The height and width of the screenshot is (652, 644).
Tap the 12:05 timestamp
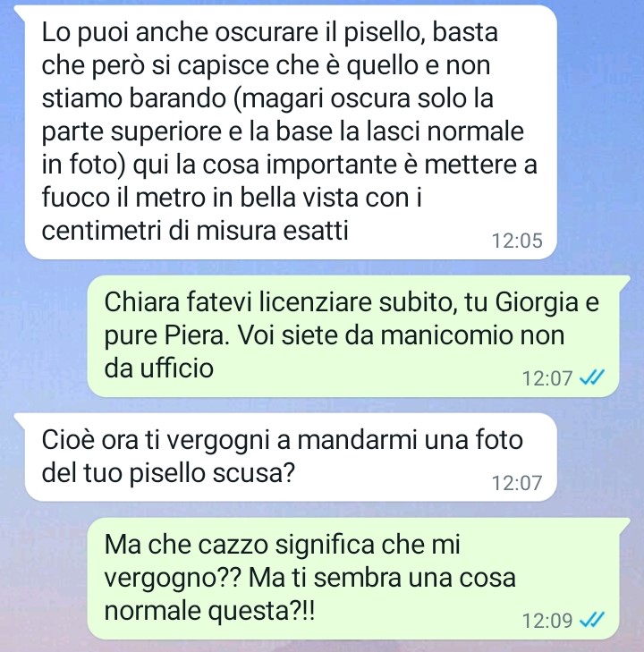tap(517, 241)
